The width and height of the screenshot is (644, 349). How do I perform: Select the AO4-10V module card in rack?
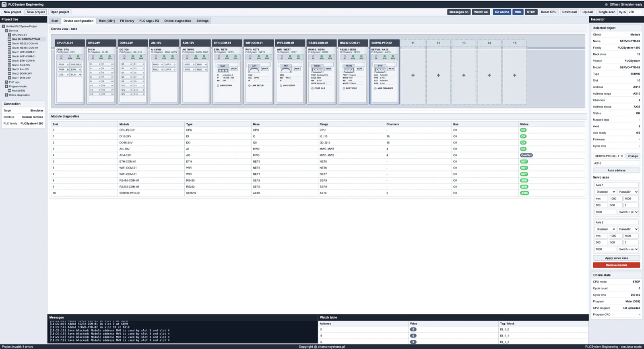pyautogui.click(x=196, y=72)
